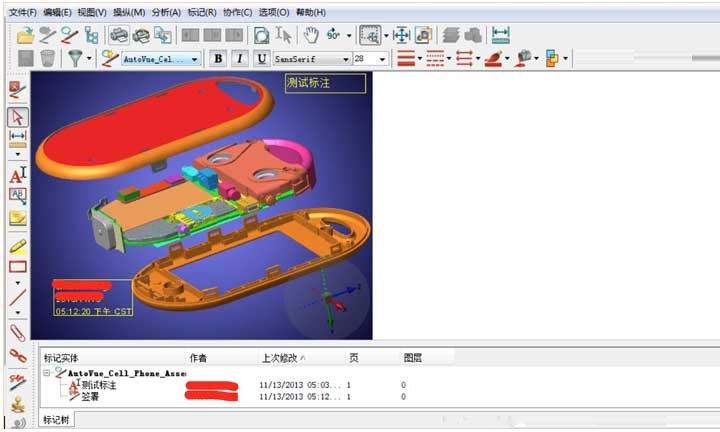Open the line thickness dropdown arrow
720x432 pixels.
point(419,58)
